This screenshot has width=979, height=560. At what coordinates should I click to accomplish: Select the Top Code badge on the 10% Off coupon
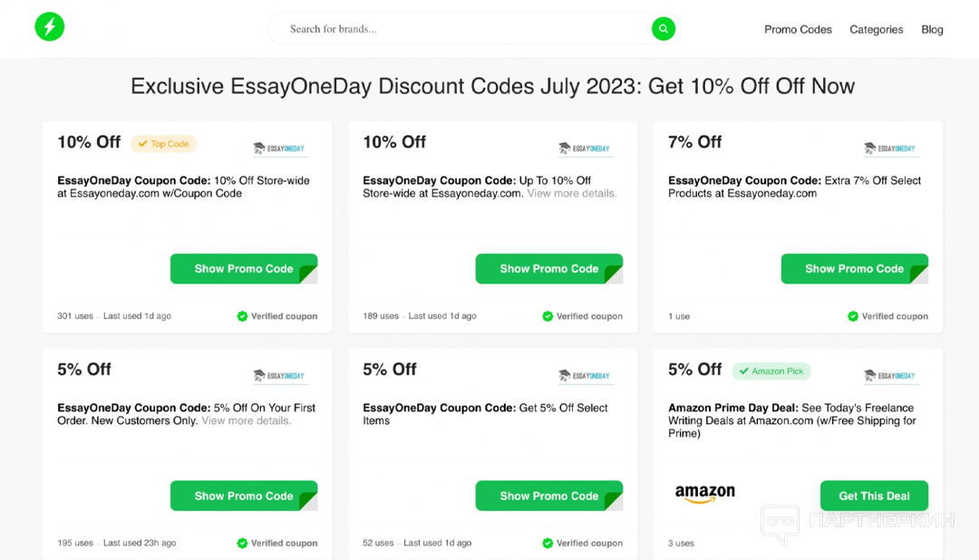click(163, 143)
